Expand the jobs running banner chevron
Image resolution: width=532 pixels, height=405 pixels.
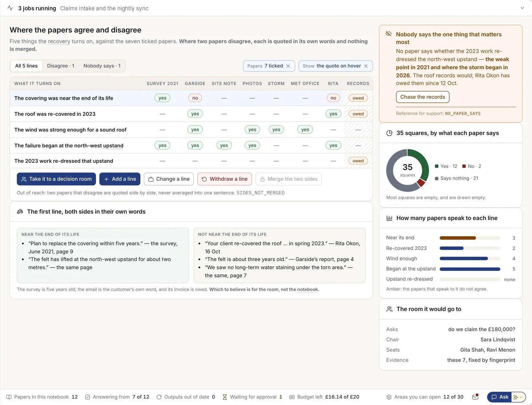coord(522,8)
